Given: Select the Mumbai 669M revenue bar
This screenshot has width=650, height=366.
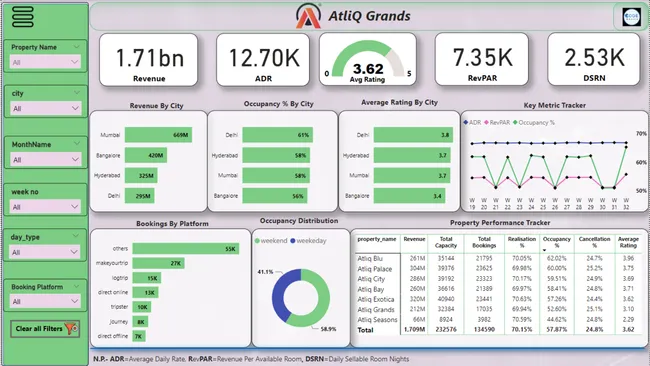Looking at the screenshot, I should (x=158, y=135).
